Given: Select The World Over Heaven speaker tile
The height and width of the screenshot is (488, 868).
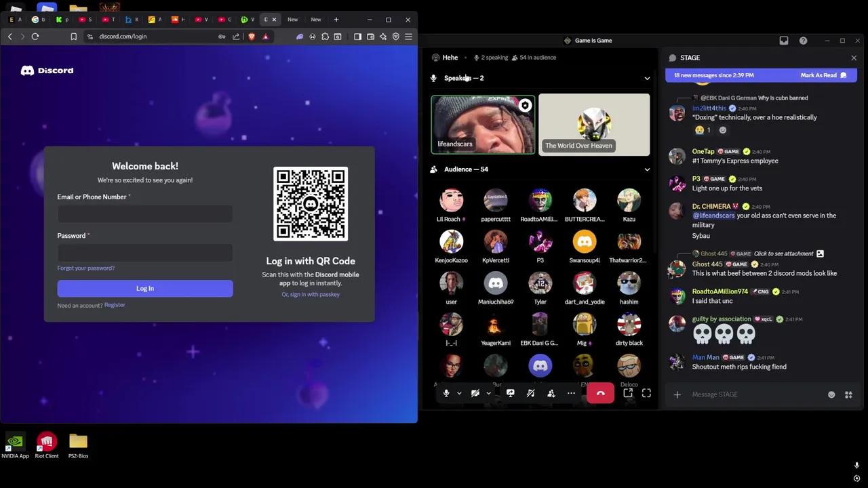Looking at the screenshot, I should [x=594, y=125].
